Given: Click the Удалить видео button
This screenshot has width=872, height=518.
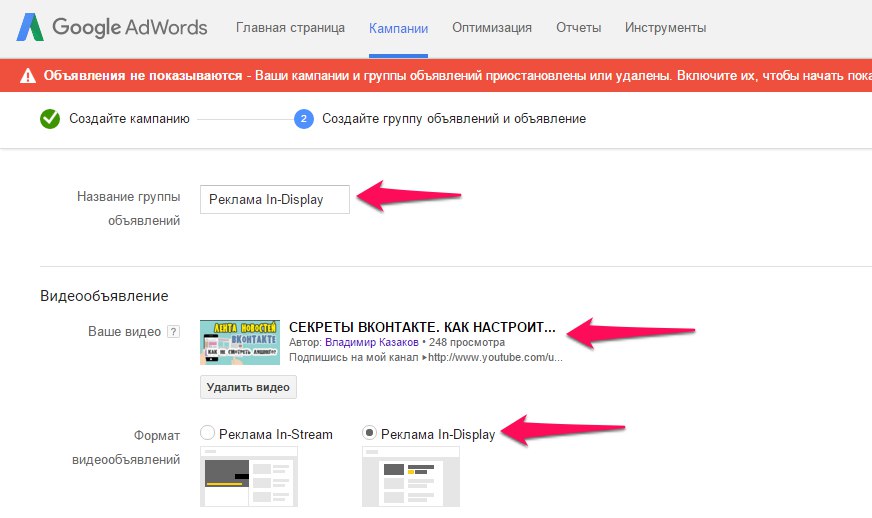Looking at the screenshot, I should coord(248,387).
